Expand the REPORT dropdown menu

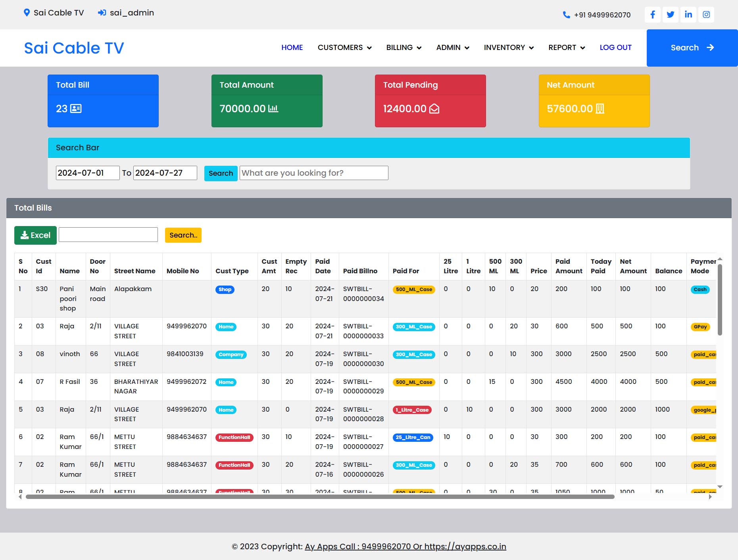click(x=566, y=48)
